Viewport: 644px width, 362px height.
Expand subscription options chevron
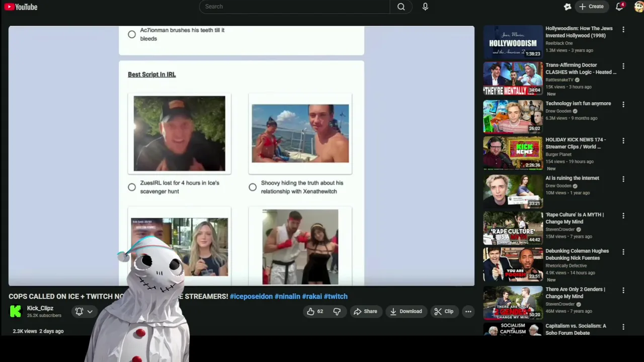pyautogui.click(x=90, y=311)
